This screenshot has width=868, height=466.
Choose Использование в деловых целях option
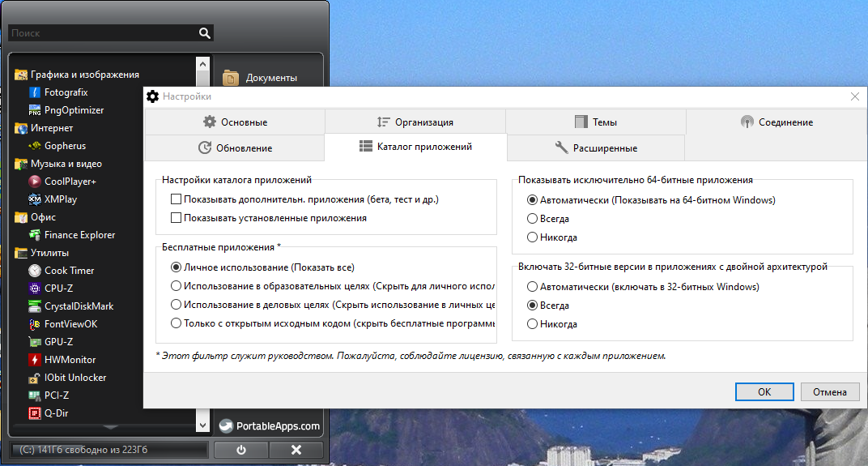pyautogui.click(x=176, y=304)
